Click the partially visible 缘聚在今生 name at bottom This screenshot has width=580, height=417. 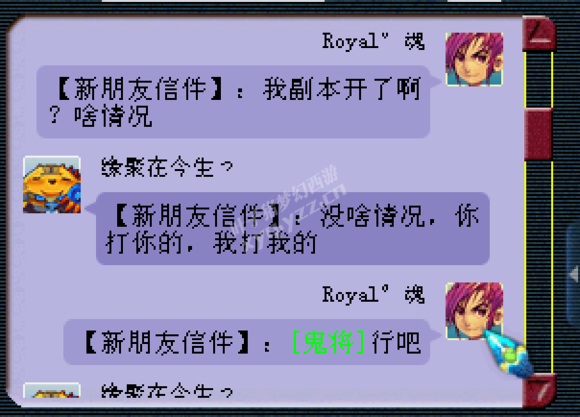coord(167,391)
